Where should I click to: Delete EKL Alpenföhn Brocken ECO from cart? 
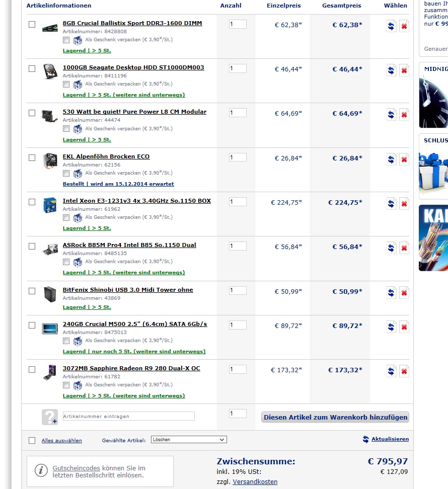pos(404,159)
